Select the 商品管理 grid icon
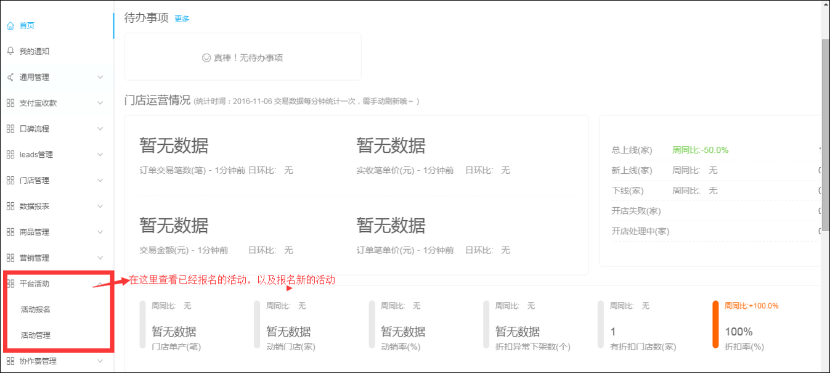This screenshot has width=830, height=373. 11,232
